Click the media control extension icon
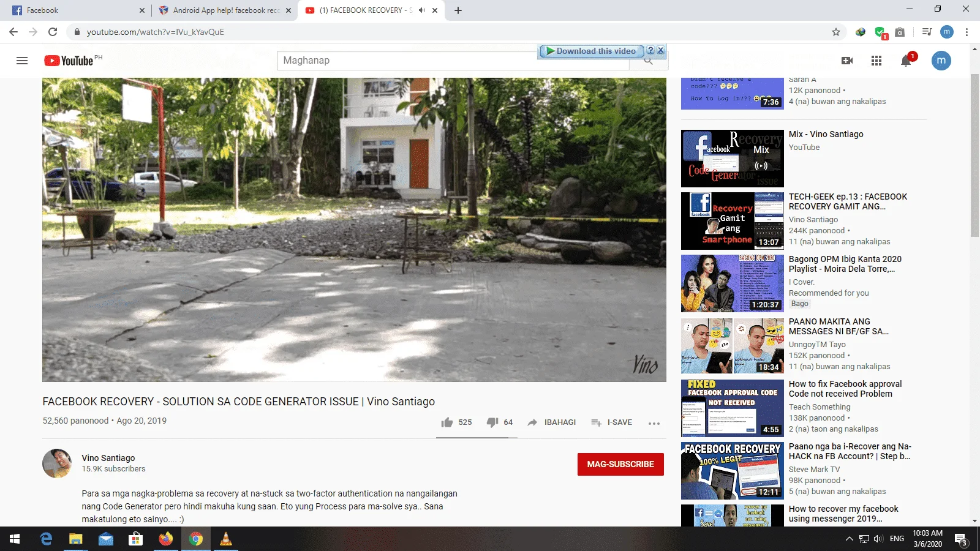Screen dimensions: 980x551 click(x=927, y=32)
